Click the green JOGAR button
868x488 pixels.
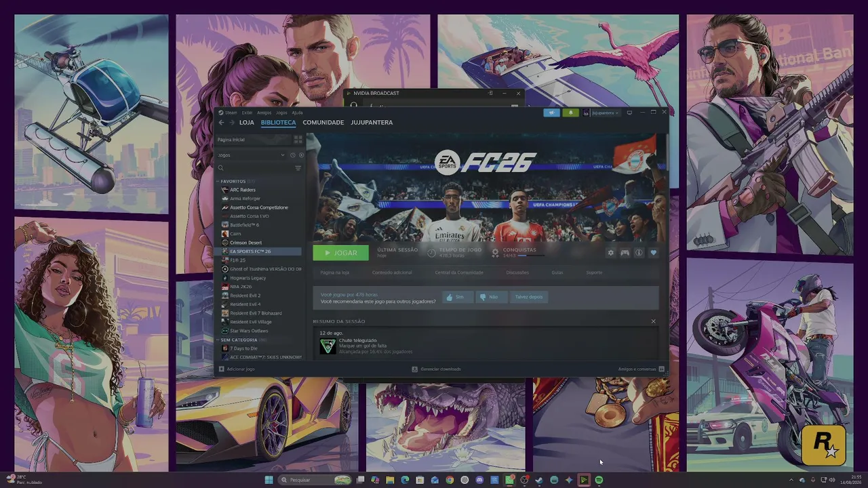[340, 253]
